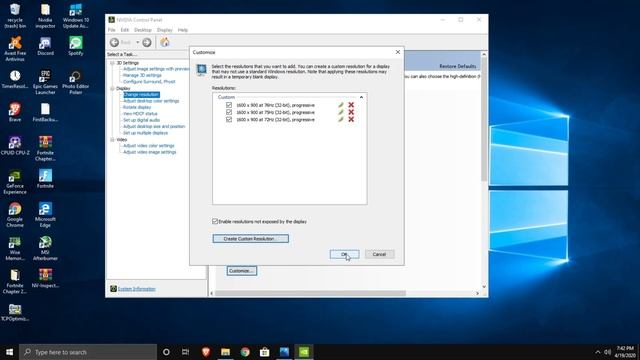Click Create Custom Resolution button
640x360 pixels.
coord(251,238)
